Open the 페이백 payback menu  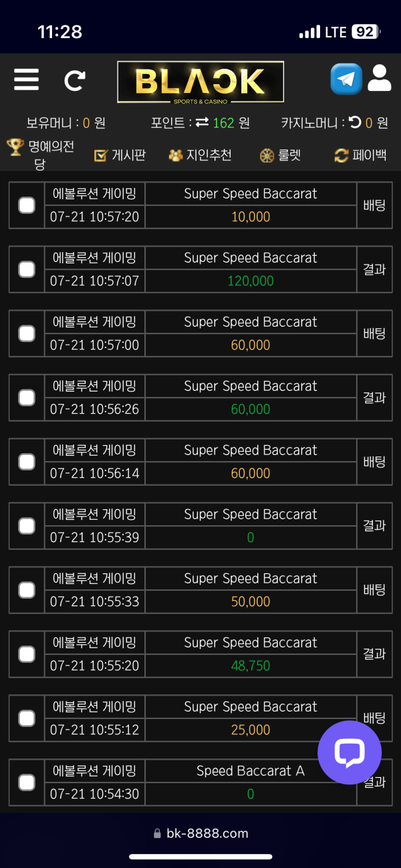click(x=361, y=155)
